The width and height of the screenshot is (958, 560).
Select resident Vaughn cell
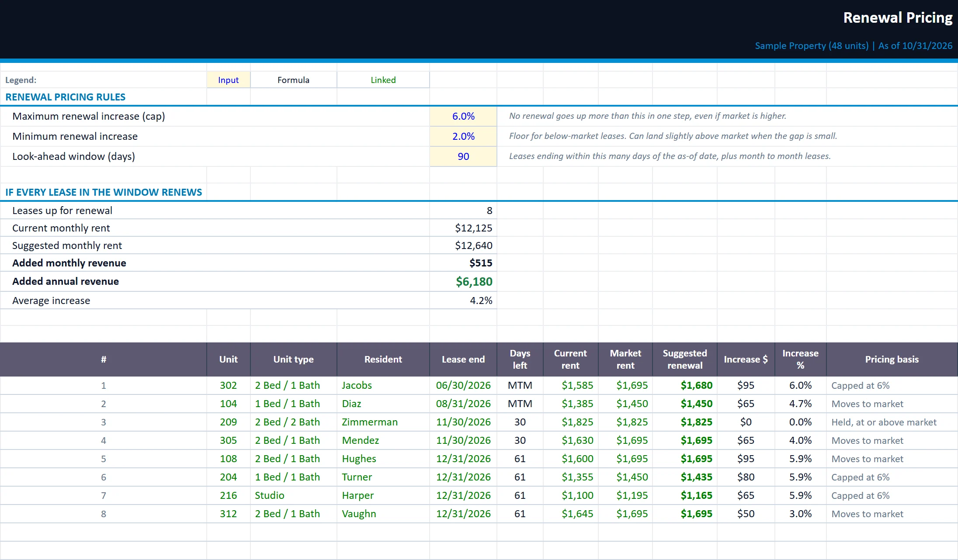383,514
